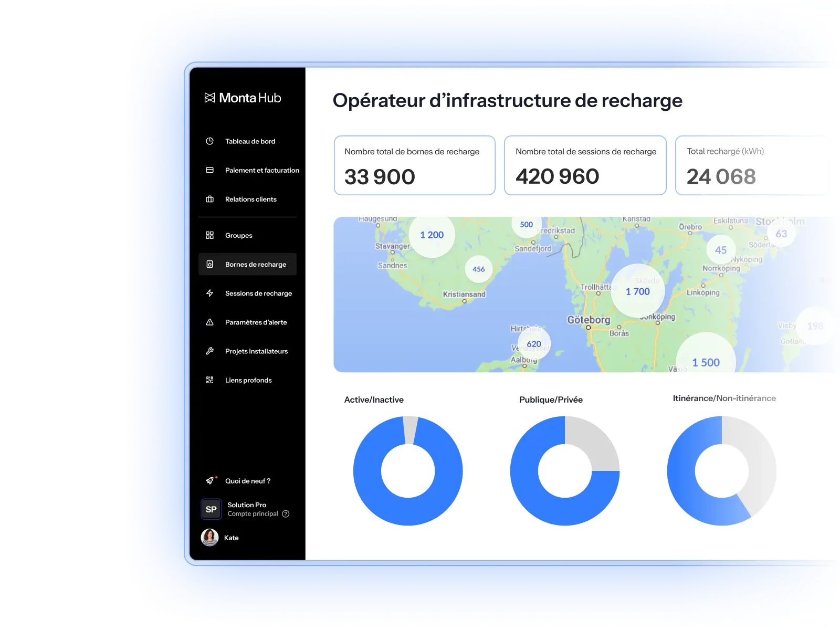Screen dimensions: 840x630
Task: Click the Liens profonds QR icon
Action: 209,380
